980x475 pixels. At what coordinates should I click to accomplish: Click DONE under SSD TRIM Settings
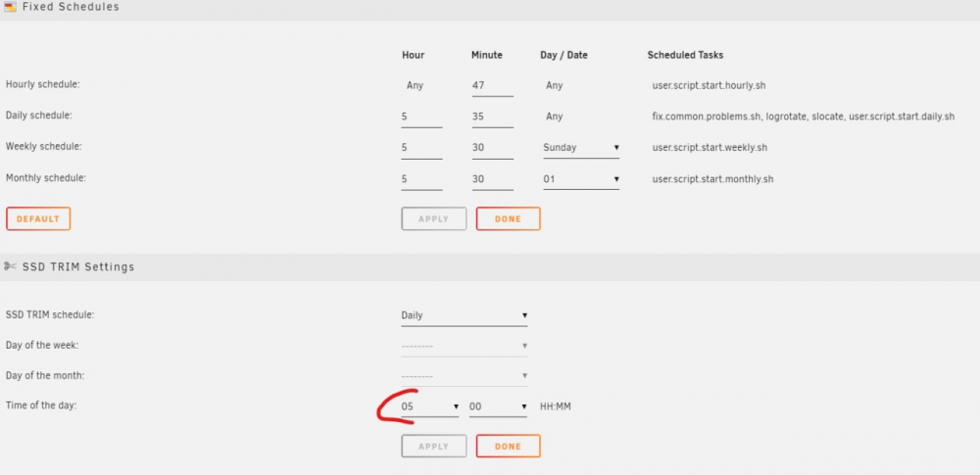click(x=508, y=447)
